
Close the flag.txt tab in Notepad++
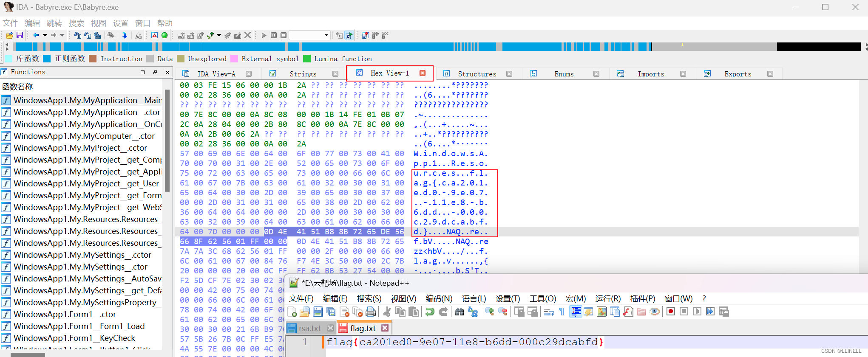385,328
